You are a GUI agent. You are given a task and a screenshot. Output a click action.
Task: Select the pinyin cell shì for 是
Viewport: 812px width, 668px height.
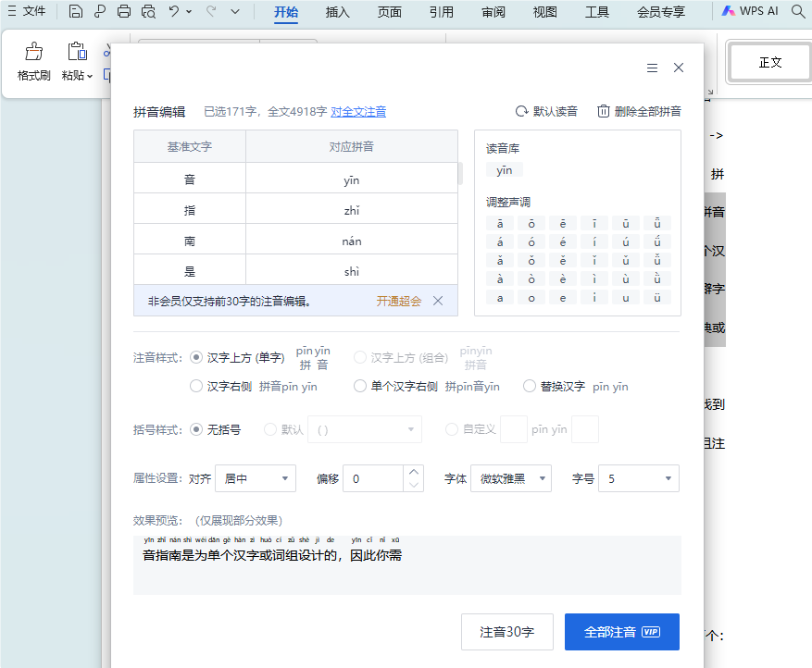pyautogui.click(x=352, y=271)
